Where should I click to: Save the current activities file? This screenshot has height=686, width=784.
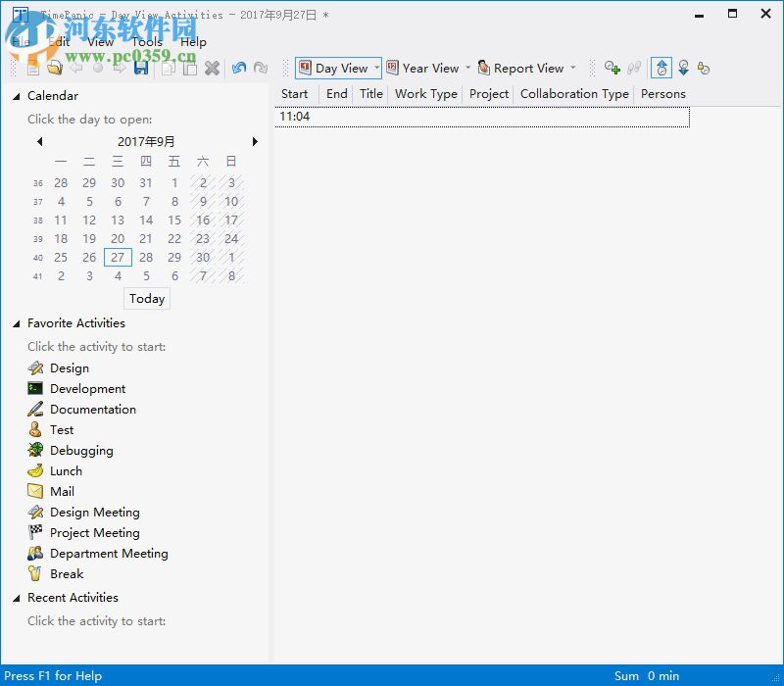tap(140, 68)
